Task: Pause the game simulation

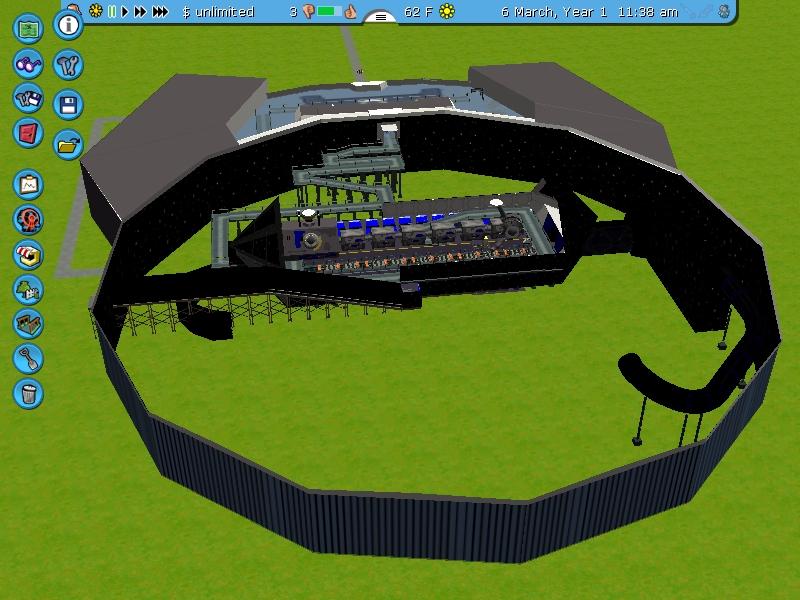Action: coord(112,11)
